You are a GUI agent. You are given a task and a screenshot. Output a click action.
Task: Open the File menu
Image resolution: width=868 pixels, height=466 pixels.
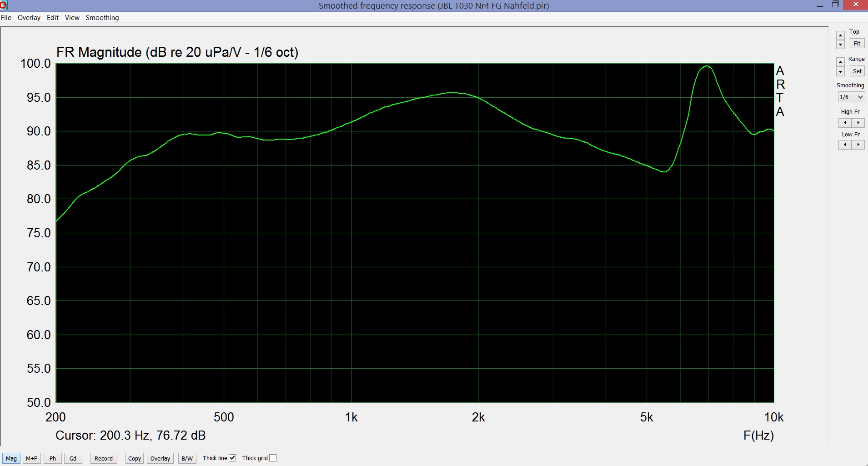[x=6, y=18]
